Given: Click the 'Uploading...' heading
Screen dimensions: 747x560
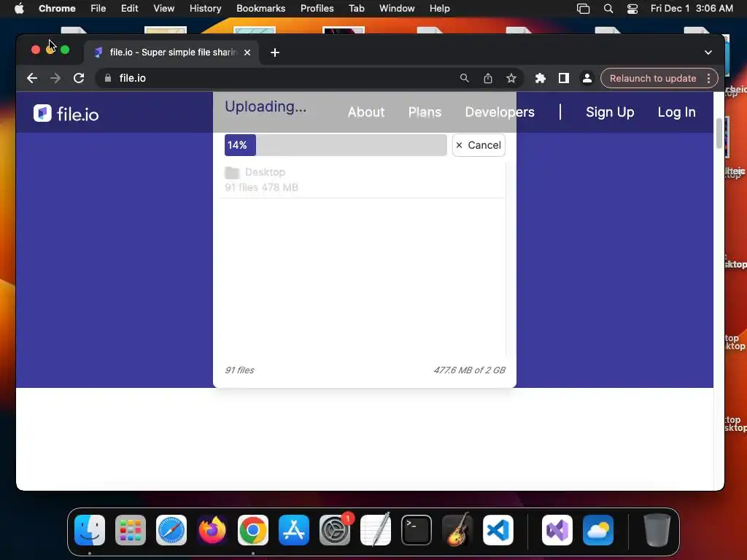Looking at the screenshot, I should (266, 106).
